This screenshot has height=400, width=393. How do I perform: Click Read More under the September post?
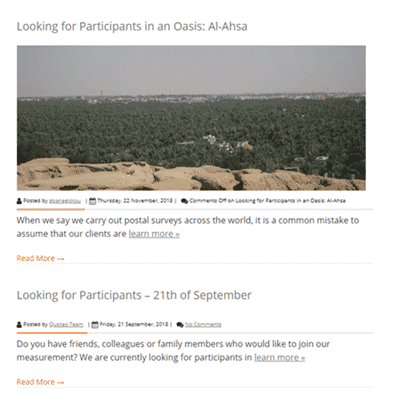pyautogui.click(x=40, y=382)
